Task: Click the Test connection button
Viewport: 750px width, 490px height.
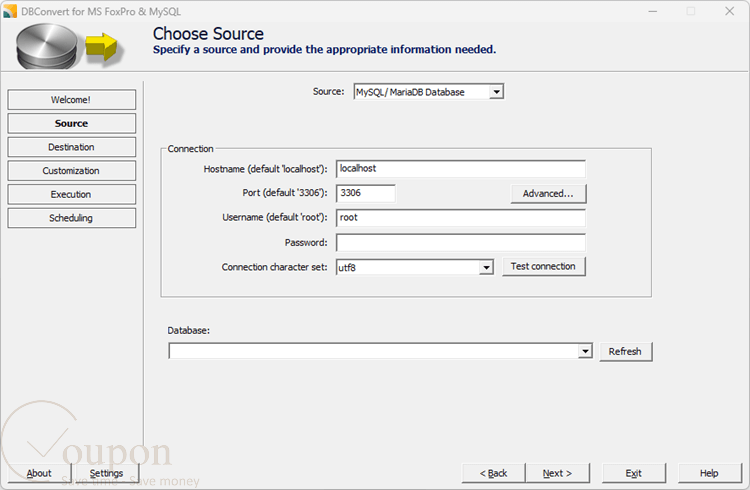Action: click(x=543, y=267)
